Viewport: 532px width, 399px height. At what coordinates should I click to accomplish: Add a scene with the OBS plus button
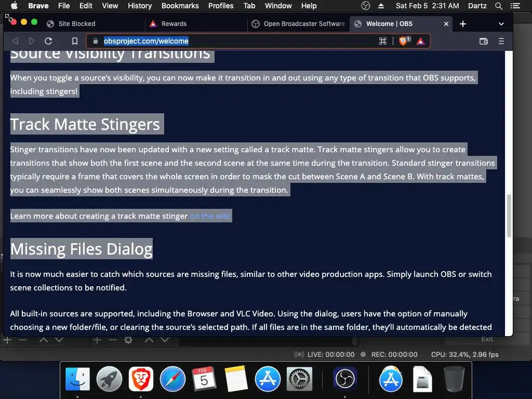[x=7, y=340]
